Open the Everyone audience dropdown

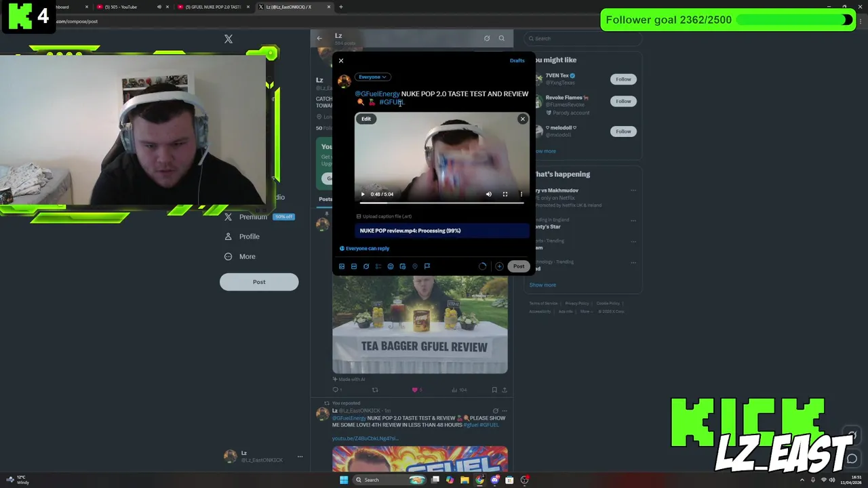pos(372,77)
